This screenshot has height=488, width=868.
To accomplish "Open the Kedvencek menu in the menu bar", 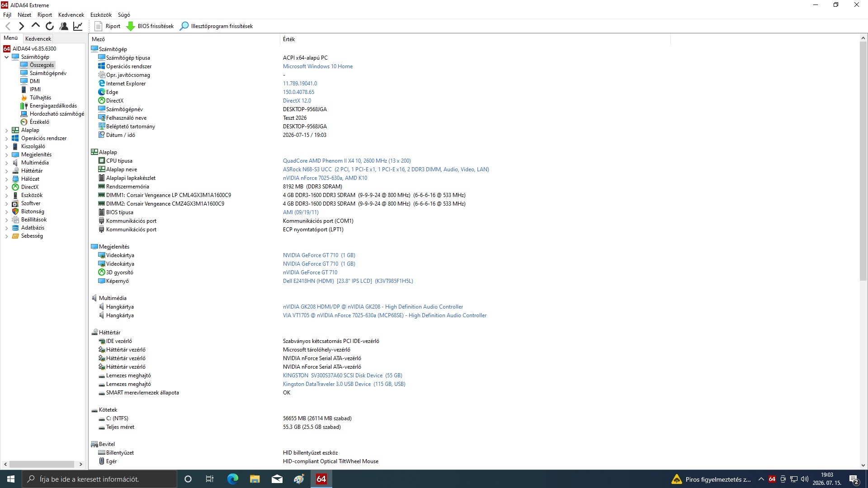I will (x=71, y=15).
